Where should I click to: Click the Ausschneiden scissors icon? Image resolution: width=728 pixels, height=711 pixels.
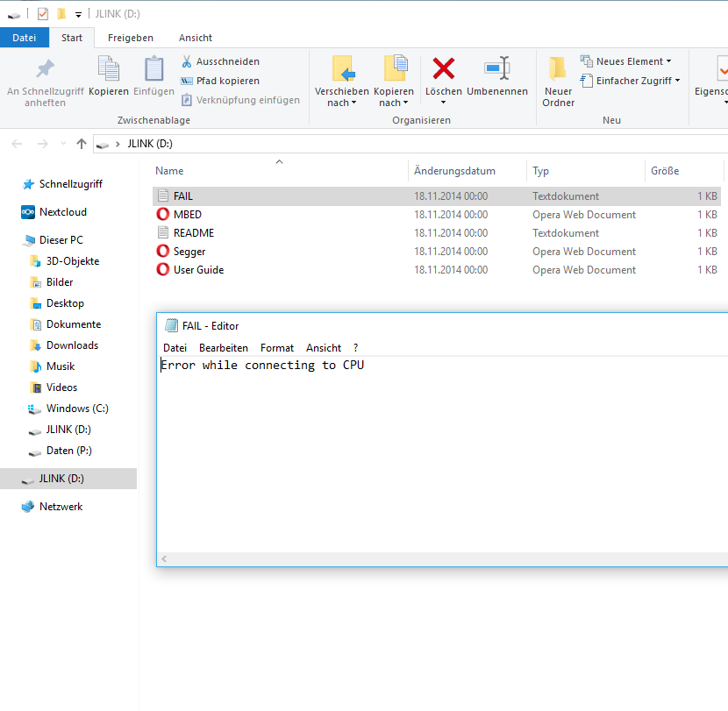187,61
